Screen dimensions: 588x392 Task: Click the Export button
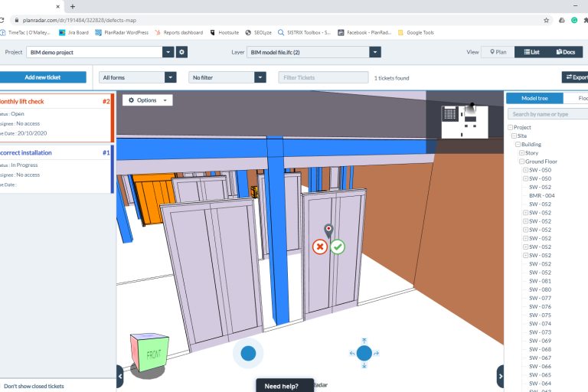pos(575,77)
